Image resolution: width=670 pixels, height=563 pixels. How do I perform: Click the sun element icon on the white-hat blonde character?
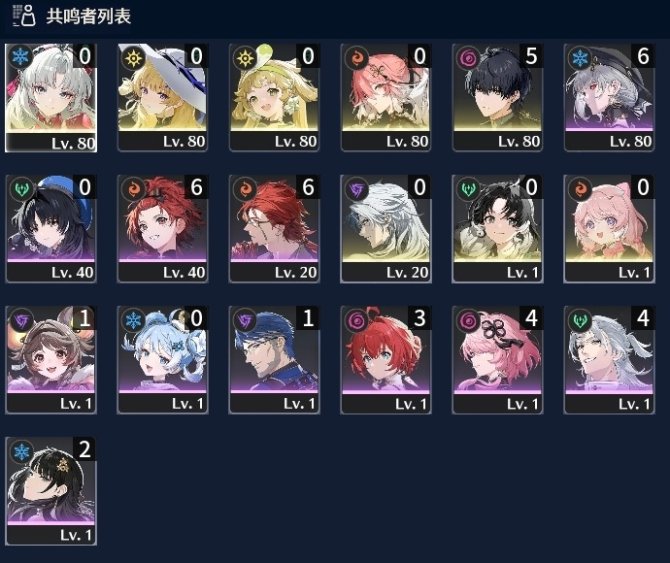tap(133, 58)
